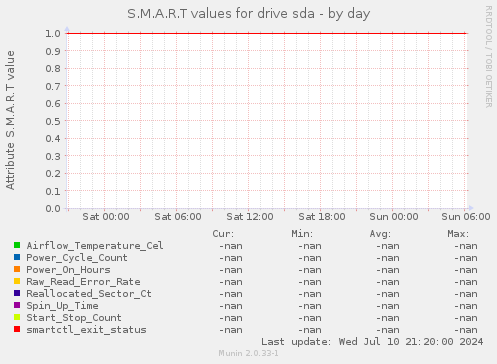Click the red smartctl_exit_status line on graph
Viewport: 497px width, 364px height.
[267, 33]
